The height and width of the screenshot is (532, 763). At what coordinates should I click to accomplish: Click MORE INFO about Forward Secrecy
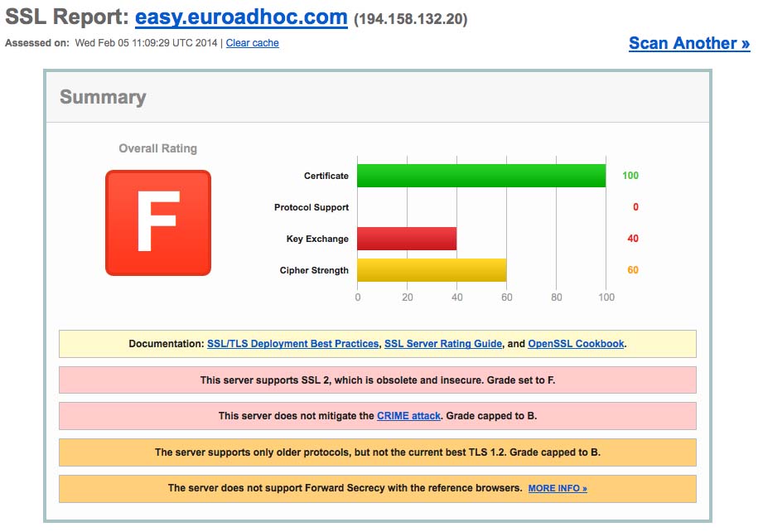pyautogui.click(x=557, y=489)
